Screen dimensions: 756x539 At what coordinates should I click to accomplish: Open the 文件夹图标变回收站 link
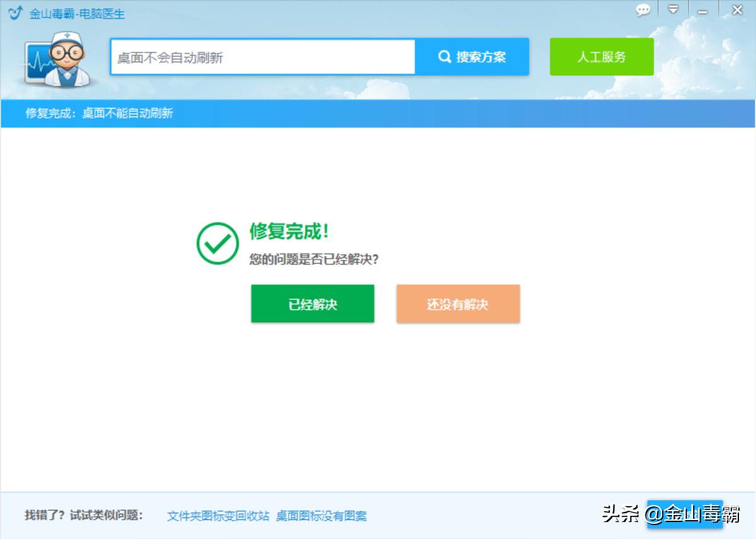coord(217,516)
